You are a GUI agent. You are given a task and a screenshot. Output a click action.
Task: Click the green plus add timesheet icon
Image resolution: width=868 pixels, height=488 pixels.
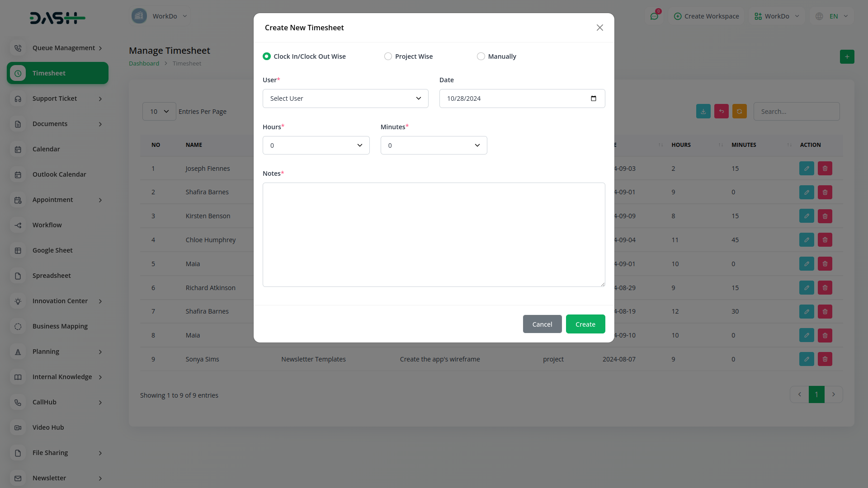[847, 56]
